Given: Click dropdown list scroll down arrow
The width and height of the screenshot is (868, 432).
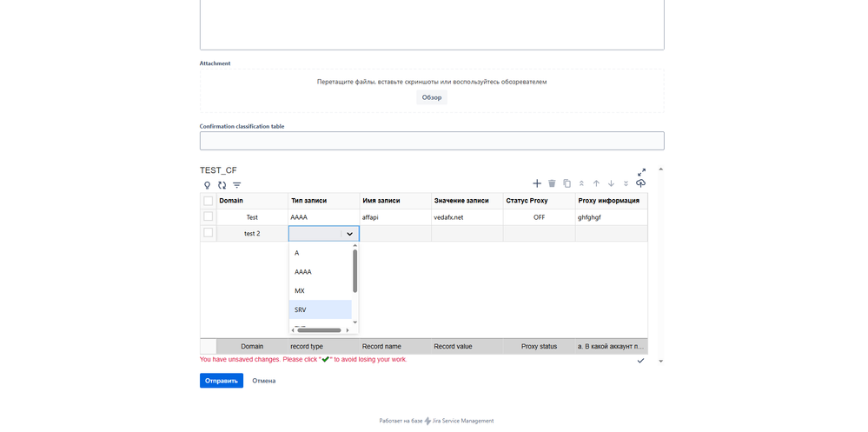Looking at the screenshot, I should tap(354, 322).
